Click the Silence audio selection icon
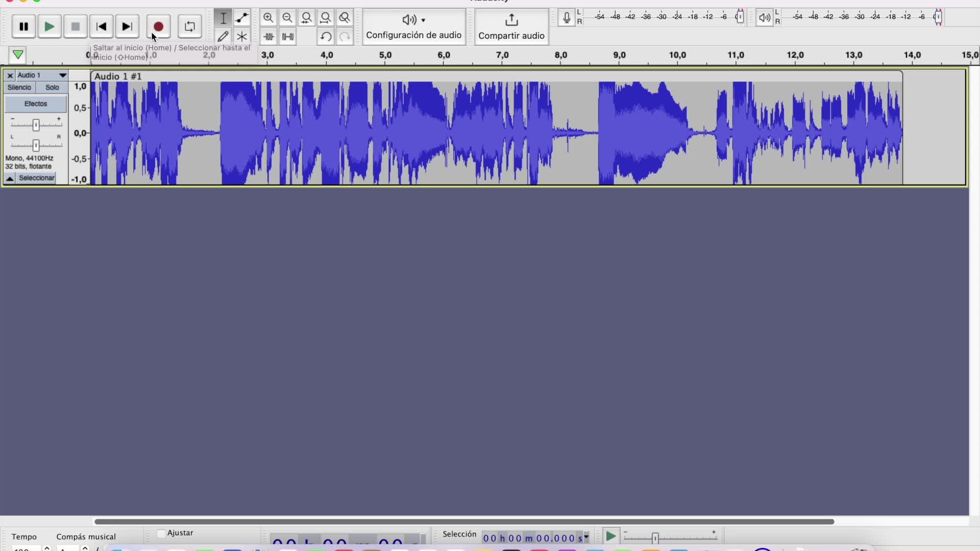The width and height of the screenshot is (980, 551). [288, 37]
